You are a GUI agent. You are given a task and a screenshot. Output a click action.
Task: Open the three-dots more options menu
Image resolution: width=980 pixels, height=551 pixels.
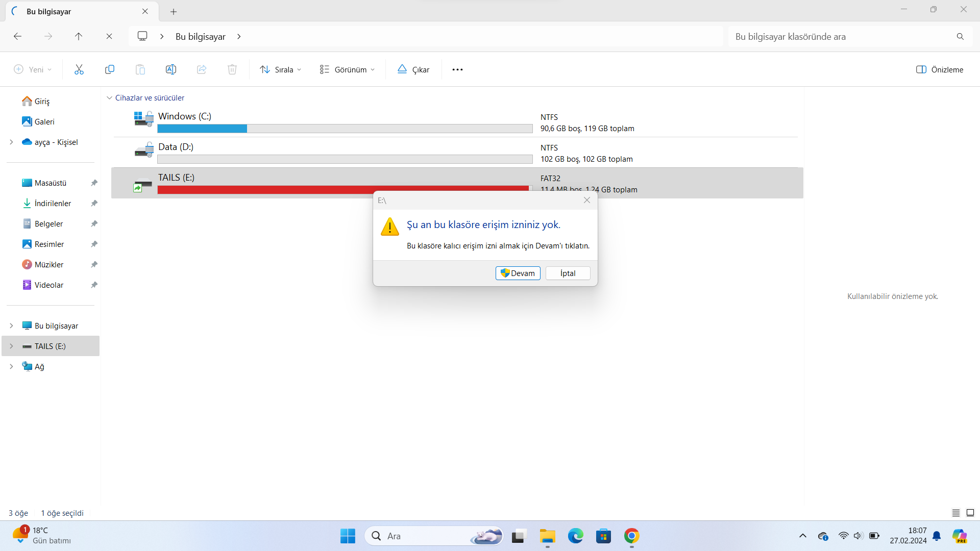click(x=457, y=69)
